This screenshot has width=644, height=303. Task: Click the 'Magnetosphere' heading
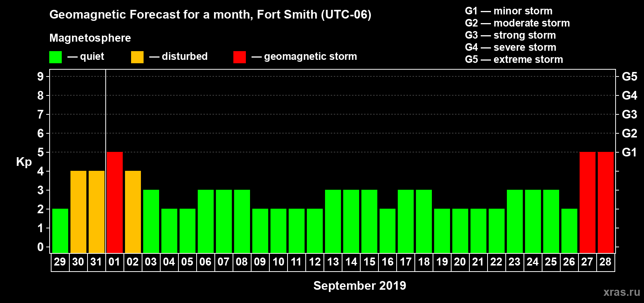click(x=90, y=38)
